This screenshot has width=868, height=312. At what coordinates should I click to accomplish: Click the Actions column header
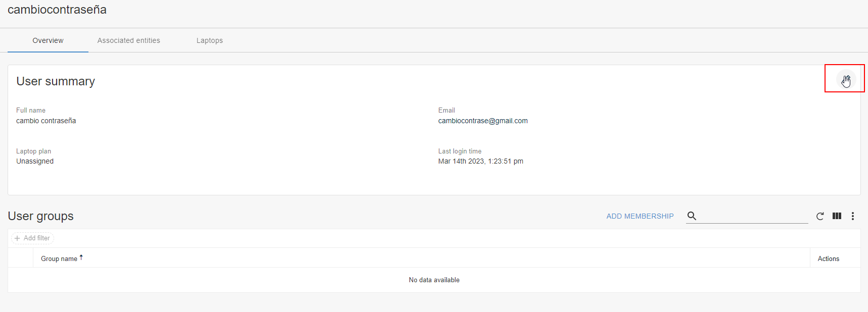(x=829, y=258)
